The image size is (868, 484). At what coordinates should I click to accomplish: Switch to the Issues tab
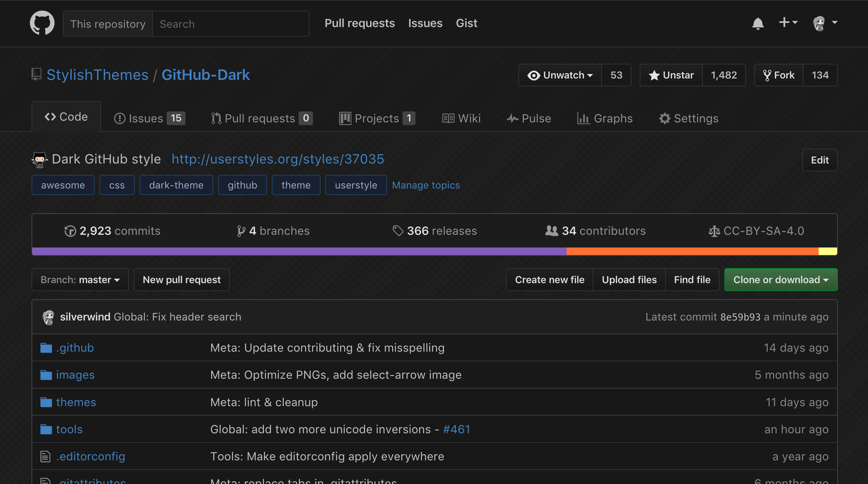149,118
